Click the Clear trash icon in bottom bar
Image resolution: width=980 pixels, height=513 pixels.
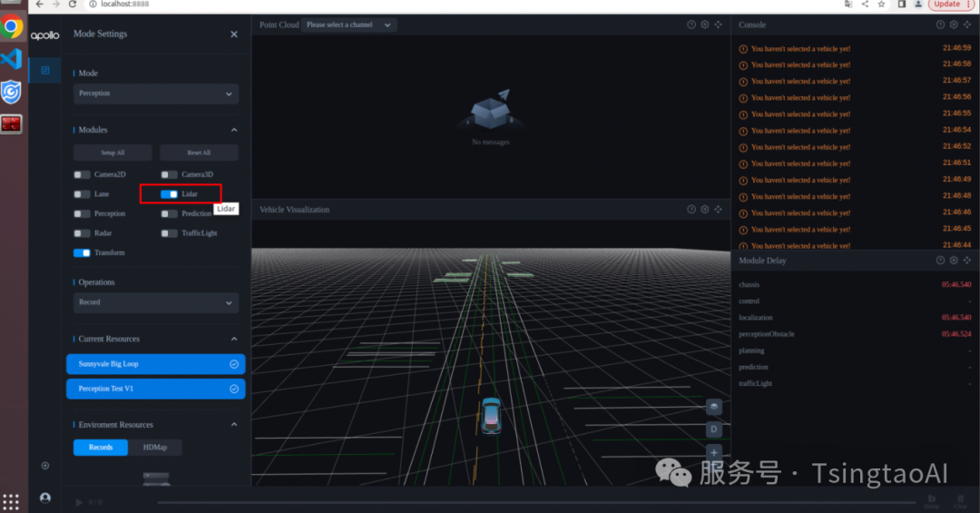tap(961, 501)
